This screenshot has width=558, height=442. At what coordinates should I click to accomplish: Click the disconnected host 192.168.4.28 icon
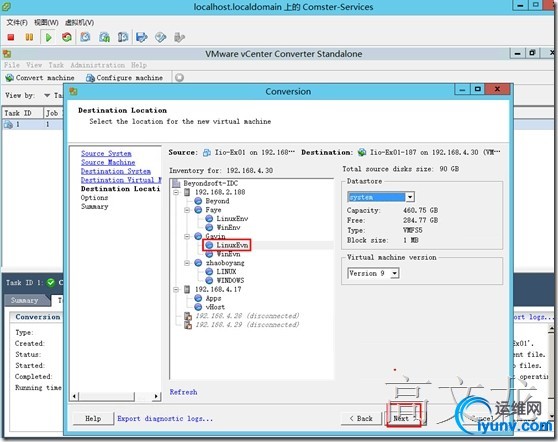pos(188,316)
